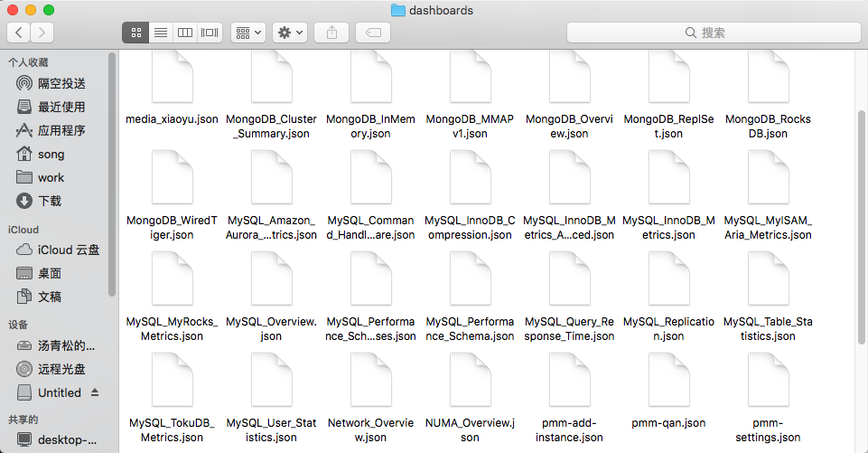The image size is (868, 453).
Task: Click the file list vertical scrollbar
Action: 862,227
